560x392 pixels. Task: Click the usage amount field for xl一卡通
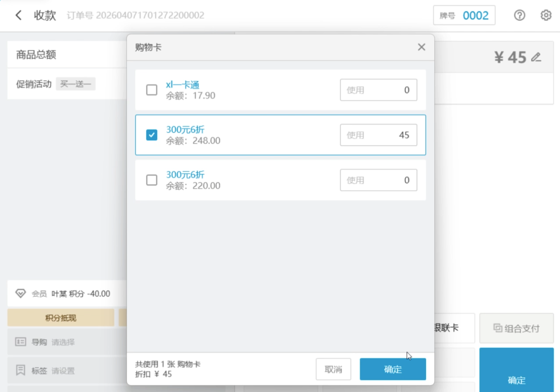click(x=378, y=90)
